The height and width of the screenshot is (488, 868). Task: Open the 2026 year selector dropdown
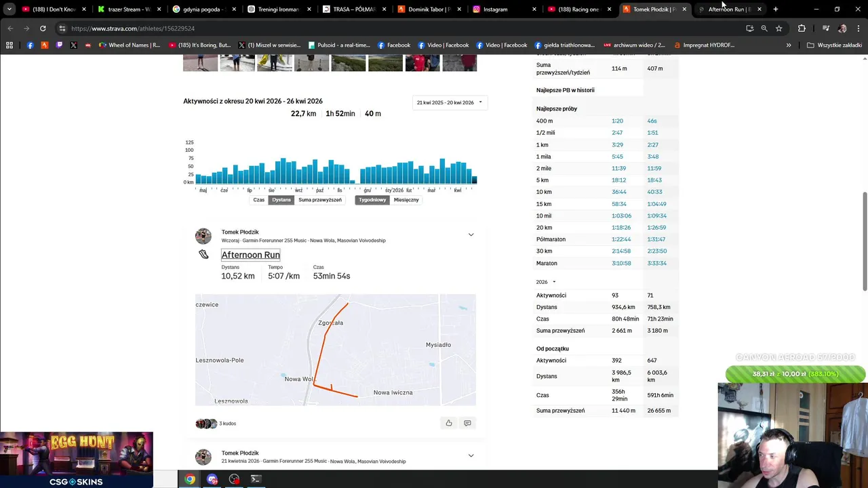pyautogui.click(x=546, y=282)
